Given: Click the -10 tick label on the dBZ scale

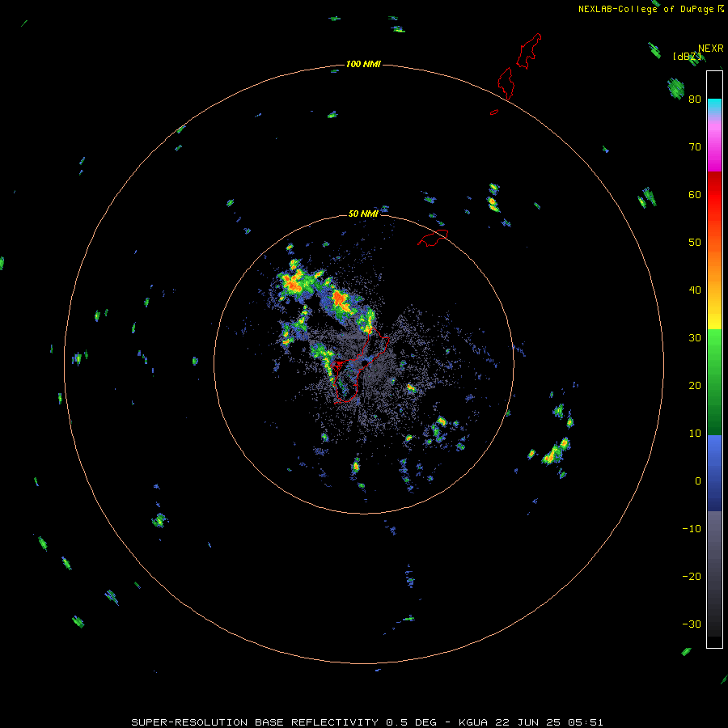Looking at the screenshot, I should coord(692,528).
